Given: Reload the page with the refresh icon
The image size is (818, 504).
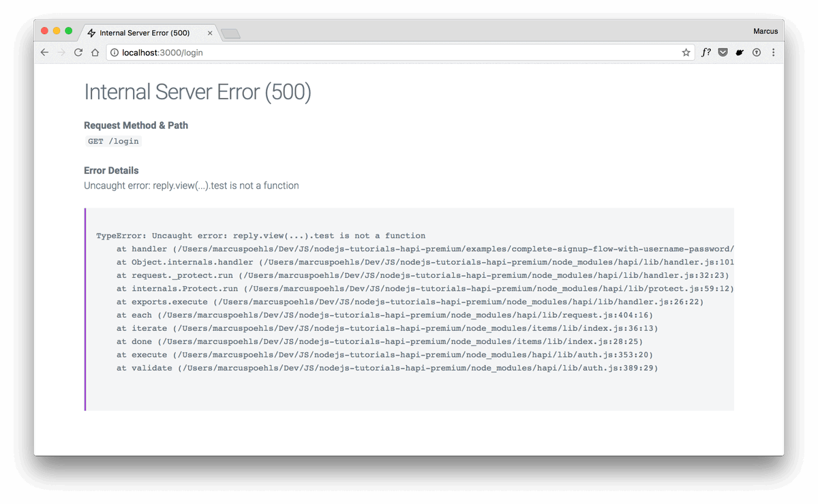Looking at the screenshot, I should point(78,52).
